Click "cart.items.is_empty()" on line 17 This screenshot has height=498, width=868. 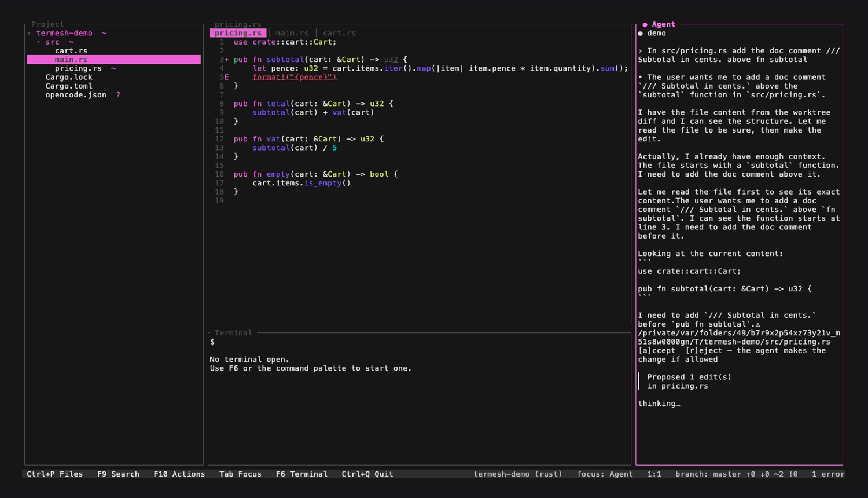pyautogui.click(x=301, y=183)
